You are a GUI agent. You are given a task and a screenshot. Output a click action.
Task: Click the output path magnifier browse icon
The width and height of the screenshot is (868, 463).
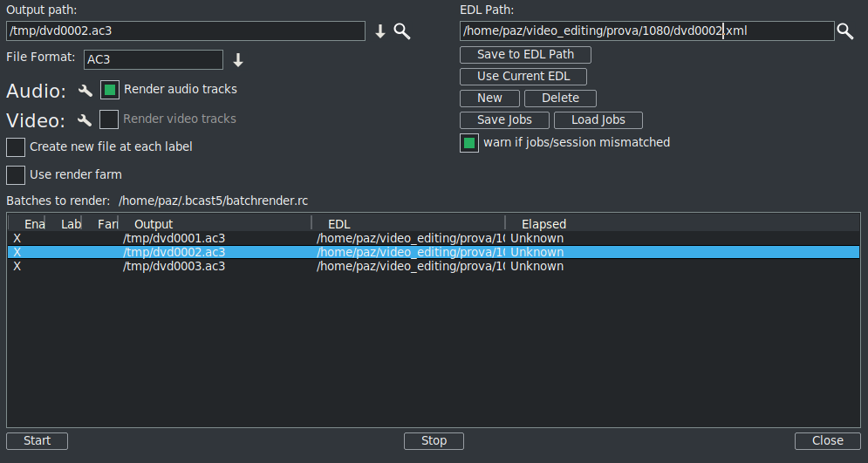[401, 31]
